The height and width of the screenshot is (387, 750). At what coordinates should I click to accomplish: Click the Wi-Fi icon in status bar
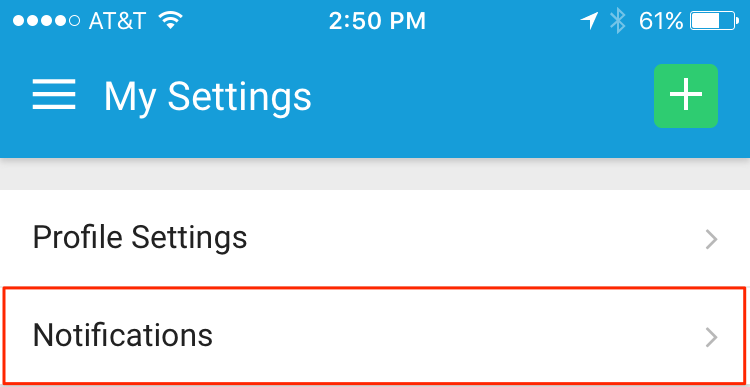171,21
